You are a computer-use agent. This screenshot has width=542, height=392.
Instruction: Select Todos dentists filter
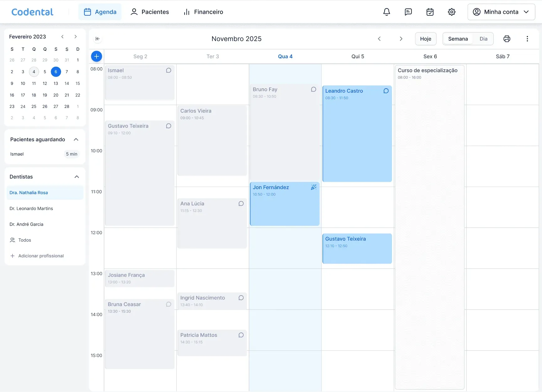tap(45, 240)
